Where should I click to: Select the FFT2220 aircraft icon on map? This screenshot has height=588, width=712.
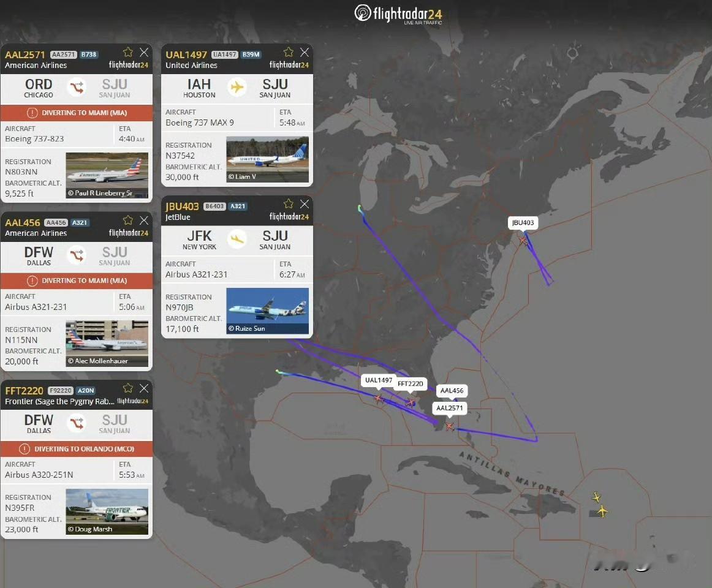pos(410,402)
